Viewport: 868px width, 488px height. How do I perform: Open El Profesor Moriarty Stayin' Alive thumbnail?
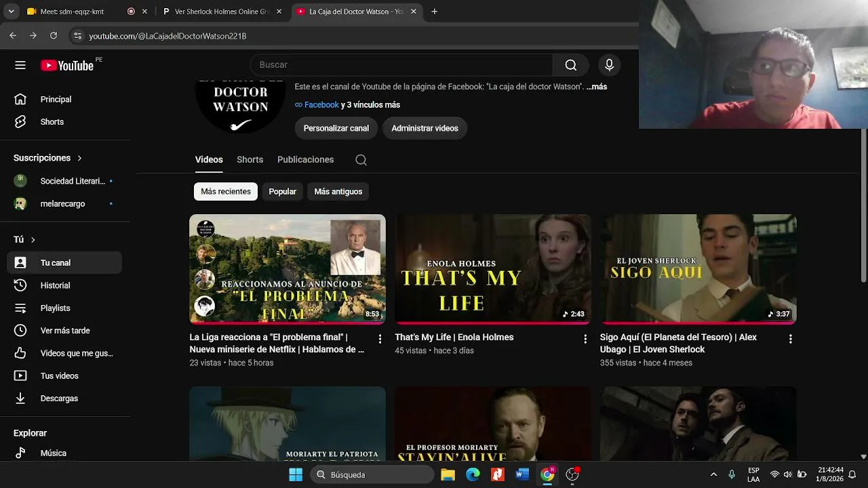pyautogui.click(x=493, y=424)
